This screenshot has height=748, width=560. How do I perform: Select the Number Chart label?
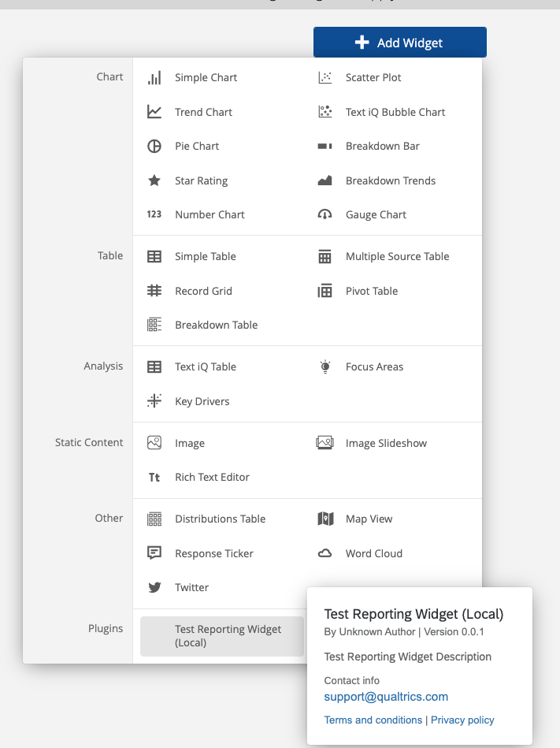coord(210,214)
